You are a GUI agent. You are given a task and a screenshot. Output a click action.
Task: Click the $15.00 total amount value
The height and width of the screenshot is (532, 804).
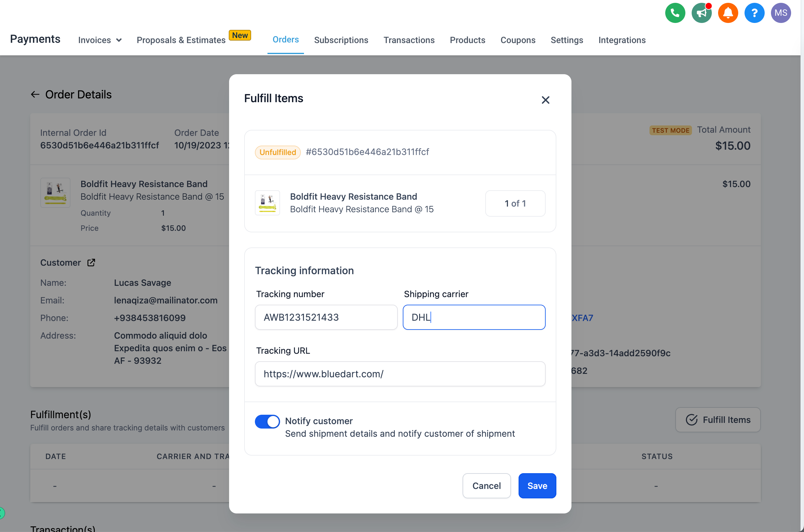733,146
